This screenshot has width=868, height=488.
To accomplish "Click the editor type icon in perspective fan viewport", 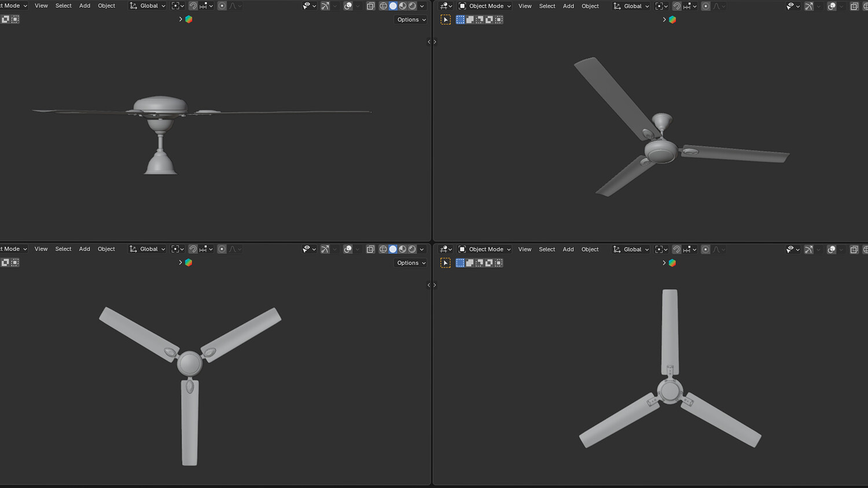I will click(x=446, y=6).
